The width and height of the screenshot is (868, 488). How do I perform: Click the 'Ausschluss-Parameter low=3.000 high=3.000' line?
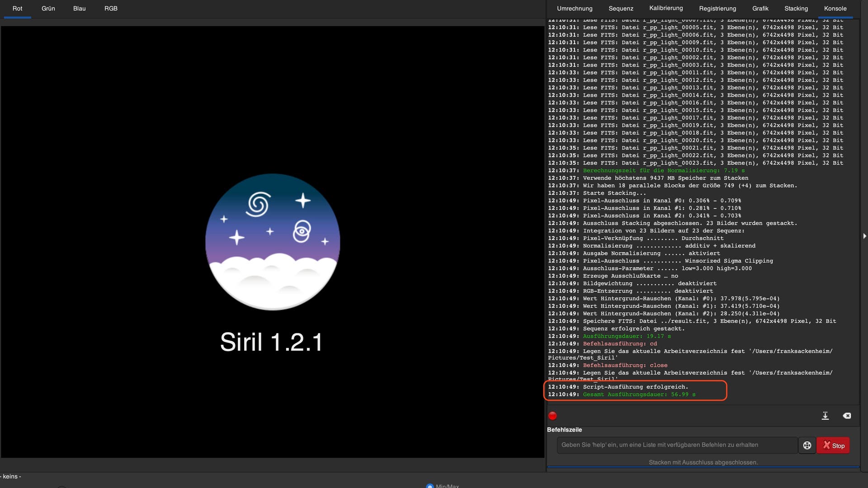[x=650, y=268]
